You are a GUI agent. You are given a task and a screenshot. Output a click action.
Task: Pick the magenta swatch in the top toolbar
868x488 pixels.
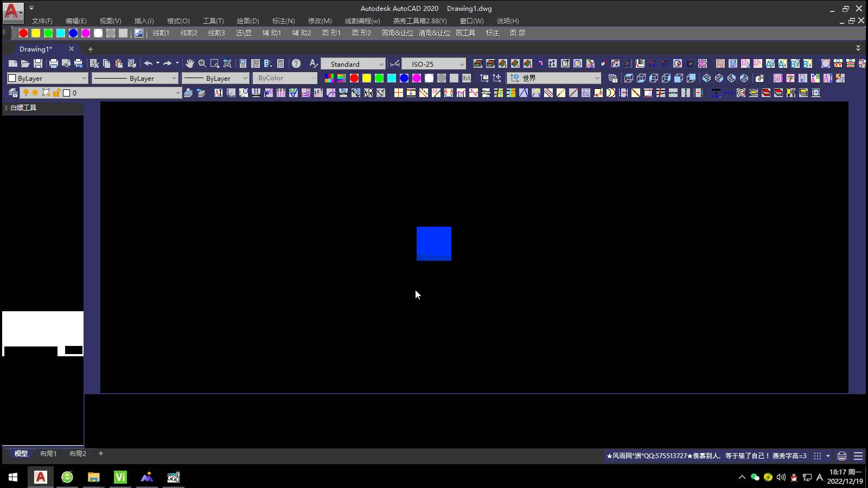point(86,33)
